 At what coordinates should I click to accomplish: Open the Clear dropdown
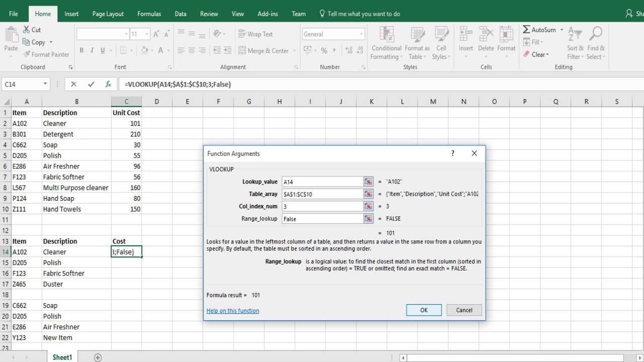(536, 54)
